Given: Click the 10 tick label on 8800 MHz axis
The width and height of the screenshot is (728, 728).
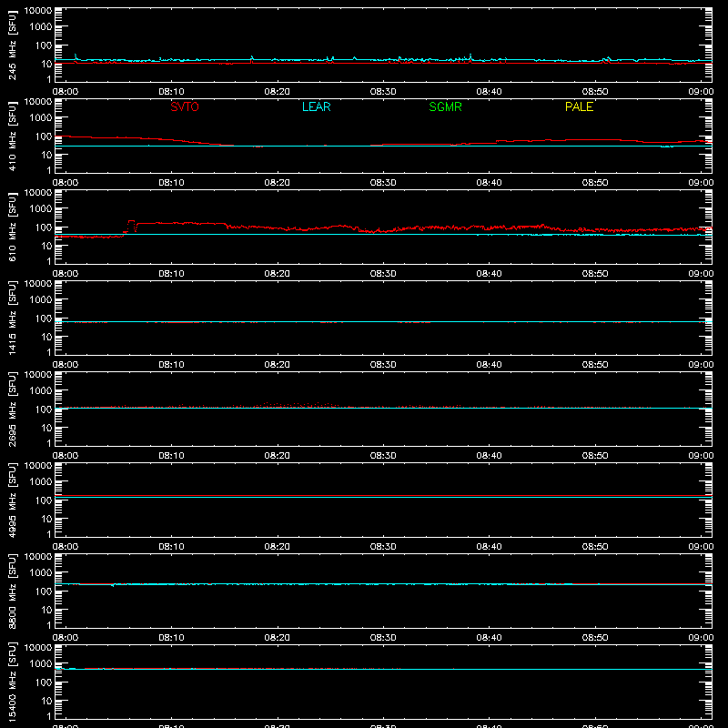Looking at the screenshot, I should point(46,610).
